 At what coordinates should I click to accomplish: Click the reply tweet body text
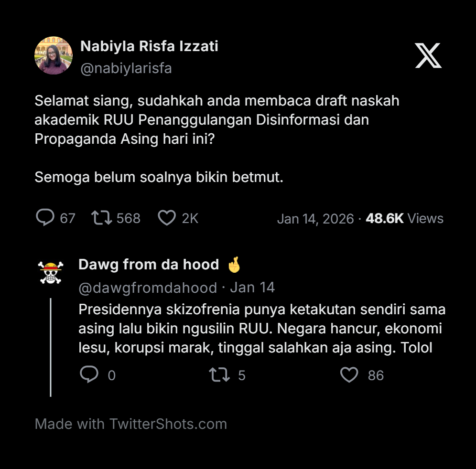point(262,329)
